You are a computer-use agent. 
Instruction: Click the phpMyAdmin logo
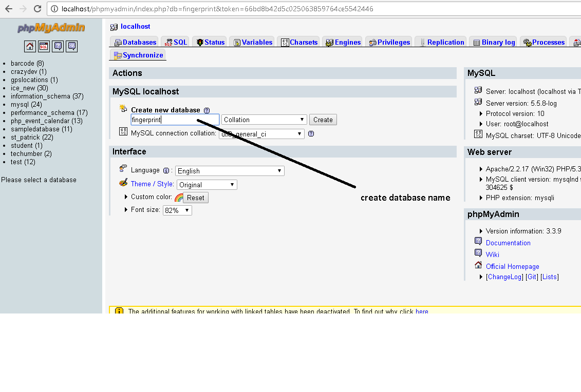51,28
